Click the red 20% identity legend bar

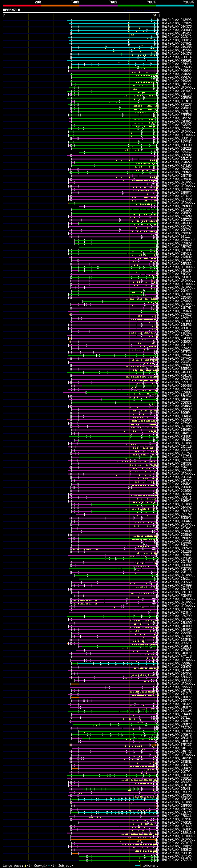click(x=22, y=6)
